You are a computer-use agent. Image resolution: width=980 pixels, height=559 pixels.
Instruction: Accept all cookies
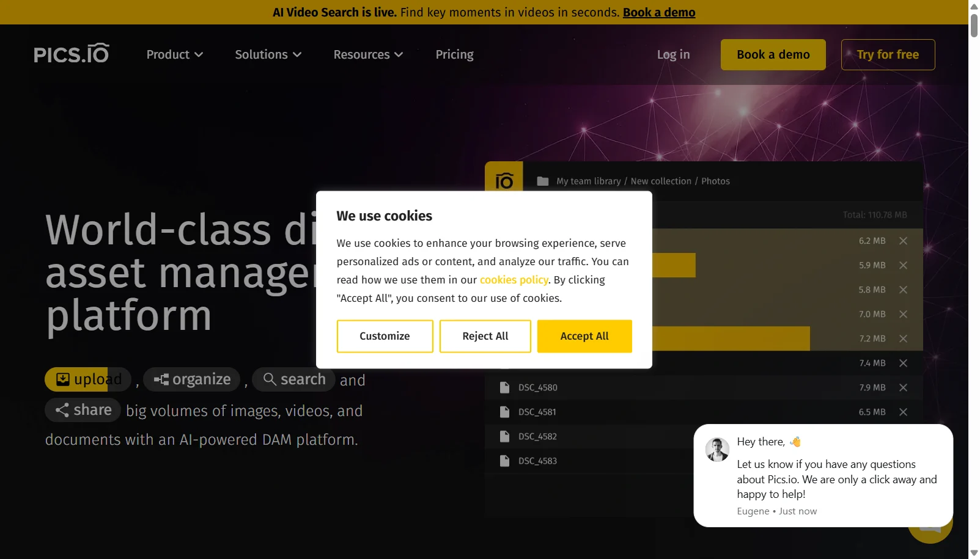[584, 336]
